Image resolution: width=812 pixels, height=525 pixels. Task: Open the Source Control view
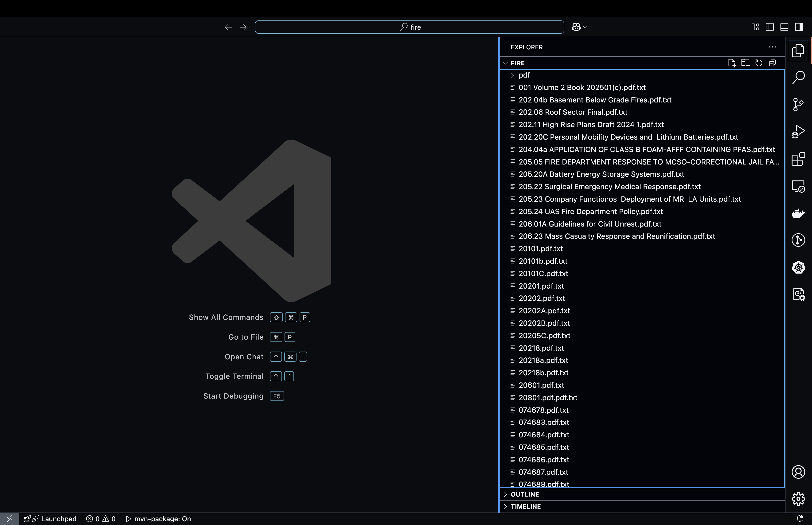[x=798, y=104]
